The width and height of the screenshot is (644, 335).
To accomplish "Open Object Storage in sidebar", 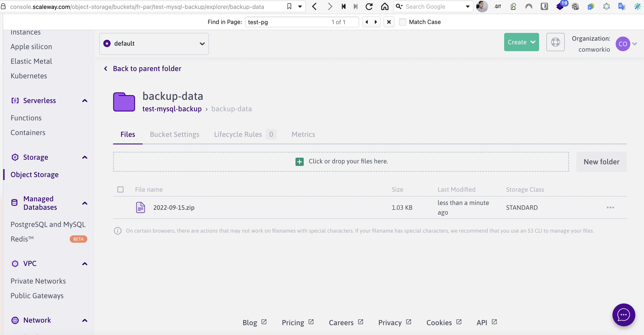I will [x=35, y=175].
